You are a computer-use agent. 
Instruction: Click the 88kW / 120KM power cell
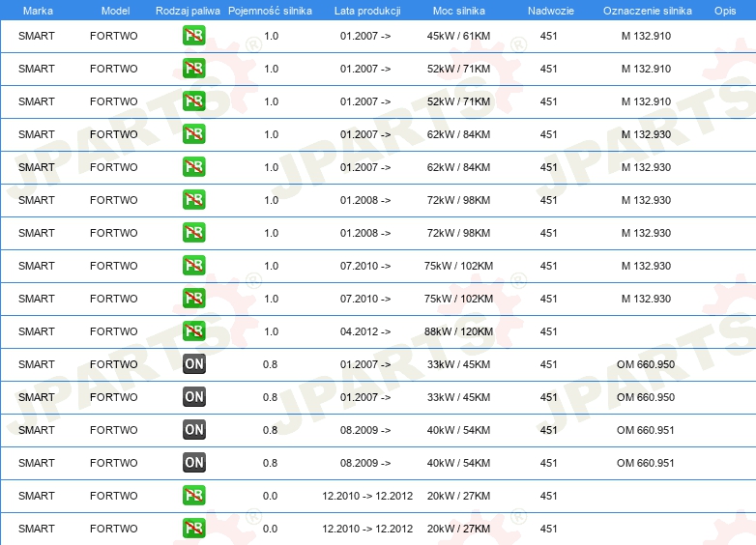point(459,331)
